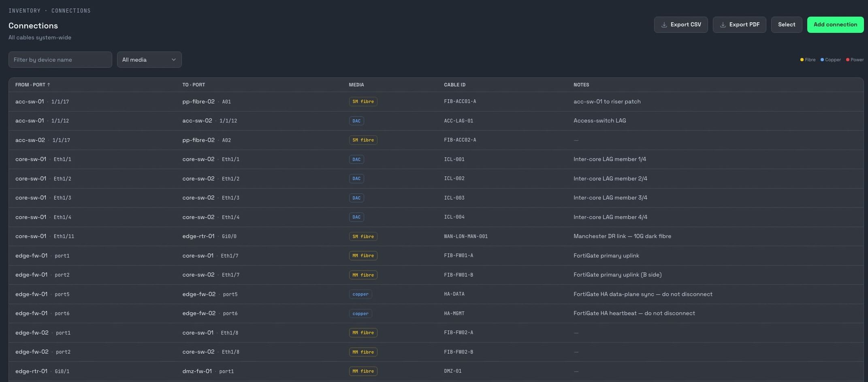The image size is (868, 382).
Task: Click core-sw-02 destination with Eth1/4
Action: (x=198, y=217)
